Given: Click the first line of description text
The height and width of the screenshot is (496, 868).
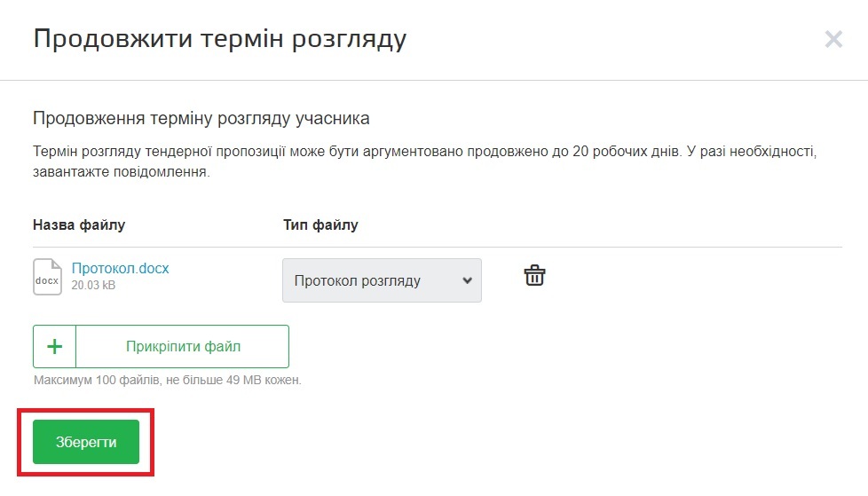Looking at the screenshot, I should (423, 152).
